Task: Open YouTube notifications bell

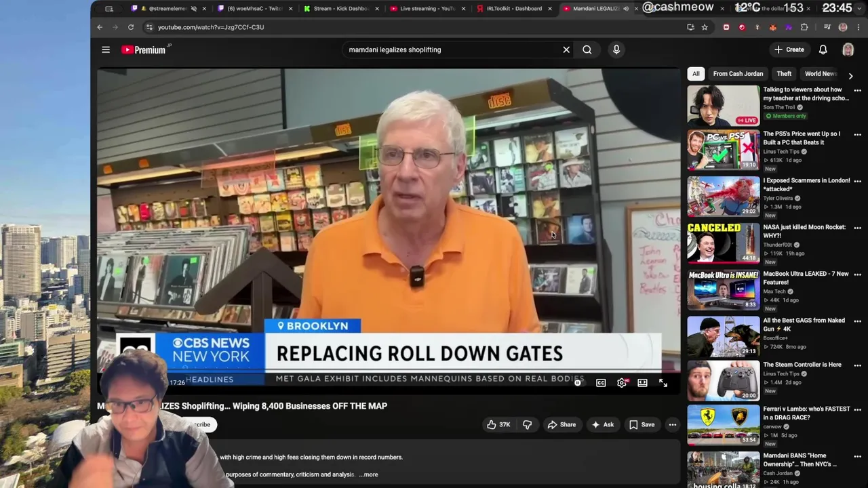Action: [x=823, y=49]
